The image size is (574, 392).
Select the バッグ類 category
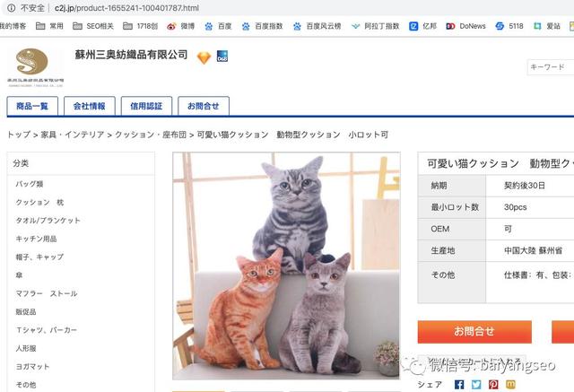coord(30,184)
